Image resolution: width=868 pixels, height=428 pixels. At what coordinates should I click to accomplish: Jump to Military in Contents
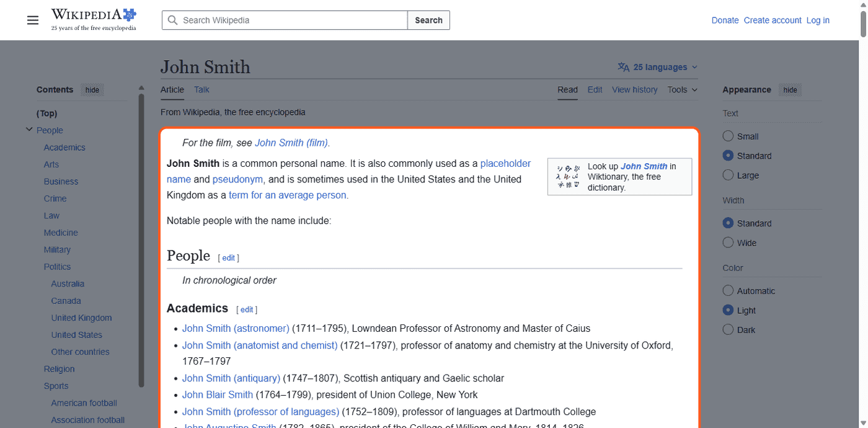[x=57, y=250]
